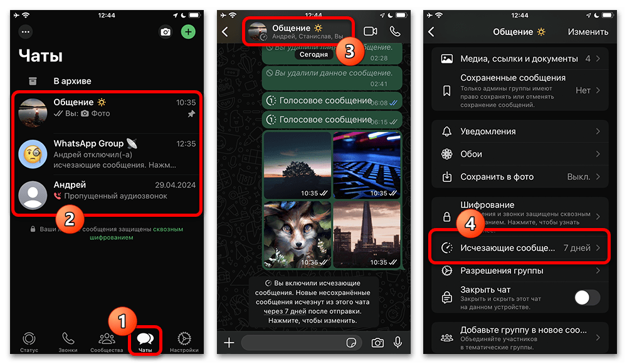627x364 pixels.
Task: Open the fox artwork photo
Action: pos(297,234)
